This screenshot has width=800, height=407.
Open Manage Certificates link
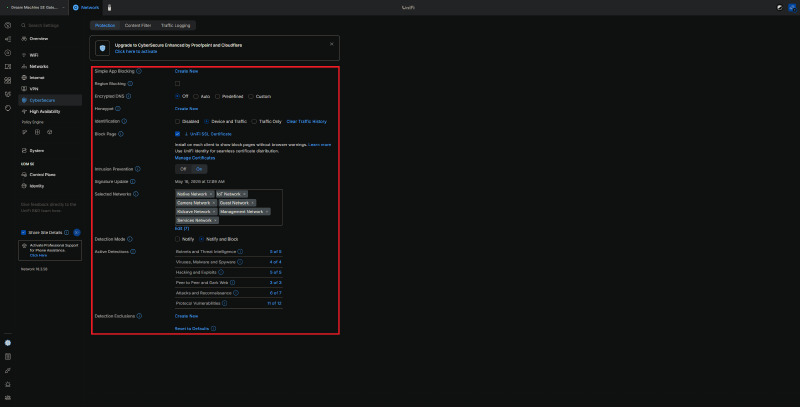click(x=195, y=158)
